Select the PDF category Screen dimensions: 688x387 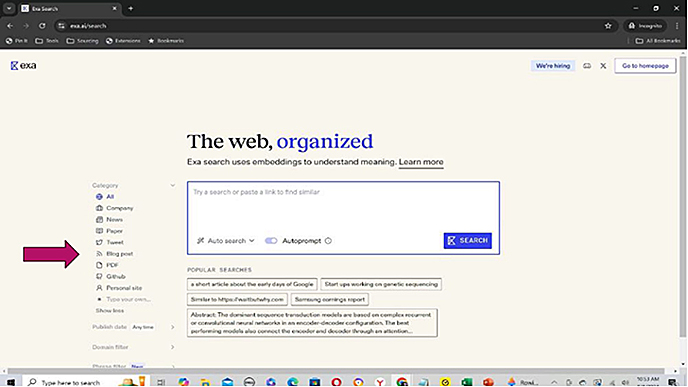107,265
